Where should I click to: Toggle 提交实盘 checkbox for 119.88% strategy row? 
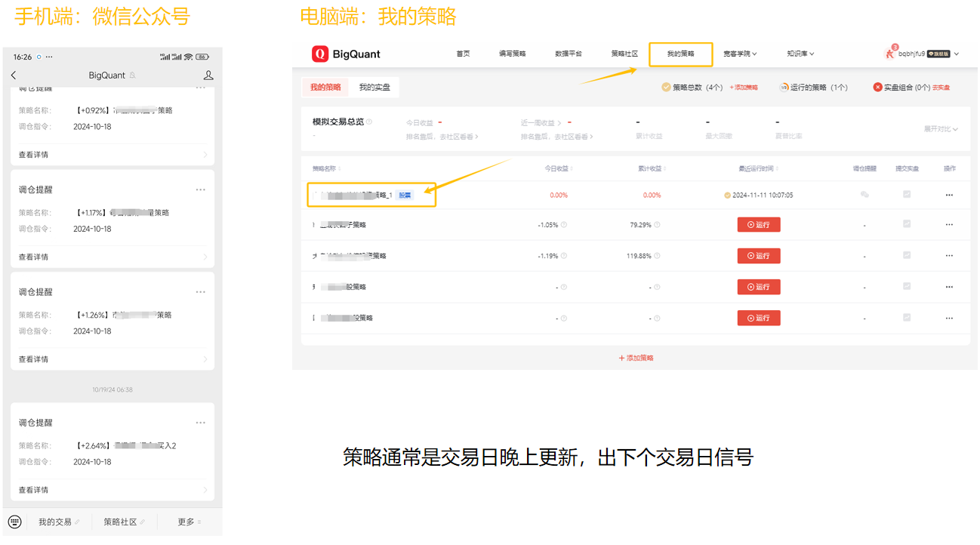(x=907, y=255)
